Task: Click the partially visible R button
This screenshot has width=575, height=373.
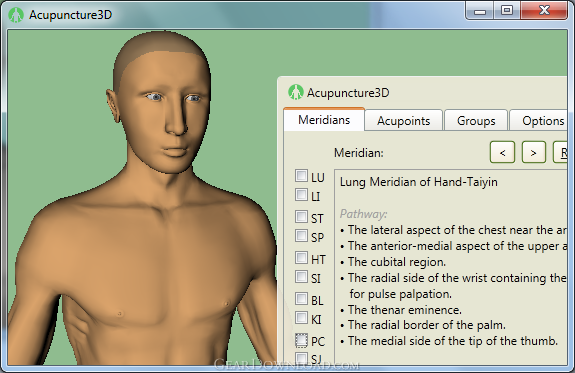Action: (x=560, y=152)
